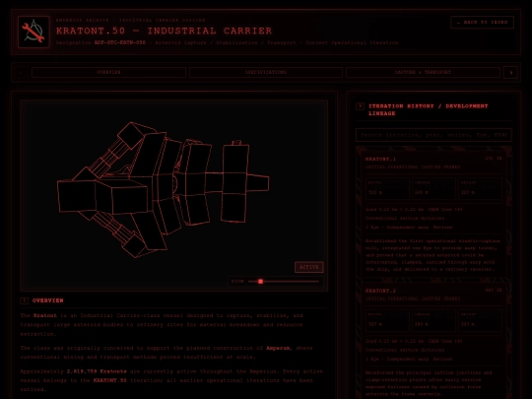
Task: Click the wrench and compass archive logo
Action: [x=33, y=32]
